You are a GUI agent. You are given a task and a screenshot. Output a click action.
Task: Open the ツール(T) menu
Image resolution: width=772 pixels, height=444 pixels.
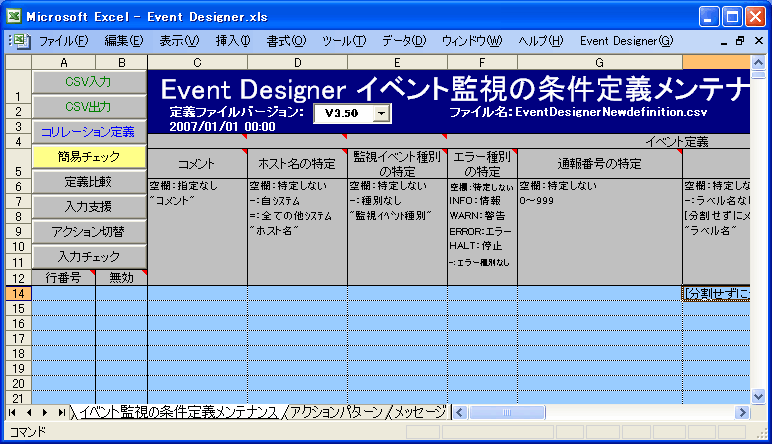coord(344,41)
